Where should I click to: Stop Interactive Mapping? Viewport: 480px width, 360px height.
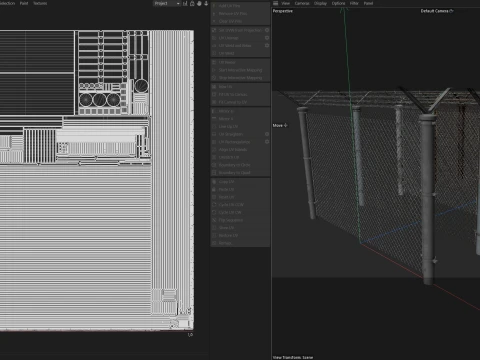tap(240, 78)
